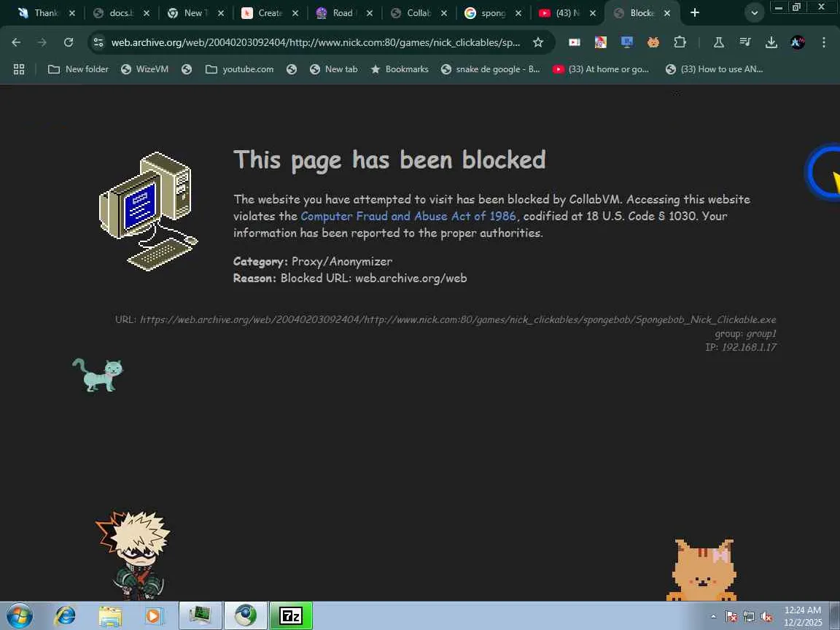Go back to the previous page
Screen dimensions: 840x630
16,42
